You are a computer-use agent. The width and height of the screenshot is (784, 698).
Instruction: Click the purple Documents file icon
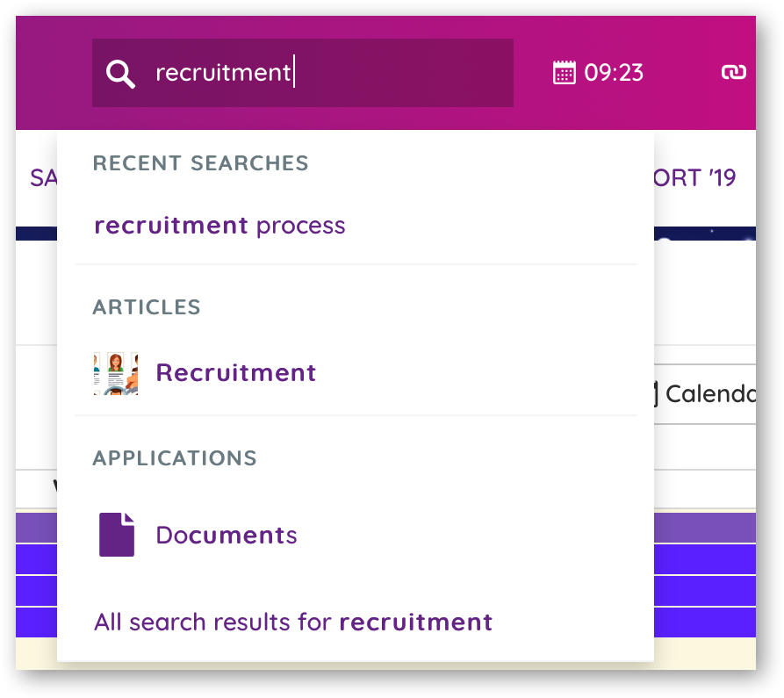click(x=117, y=535)
